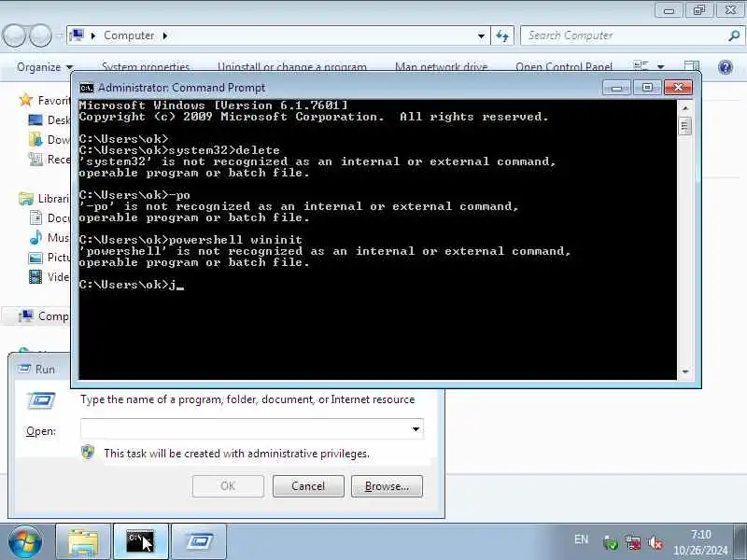Select Documents library icon
The width and height of the screenshot is (747, 560).
tap(35, 218)
